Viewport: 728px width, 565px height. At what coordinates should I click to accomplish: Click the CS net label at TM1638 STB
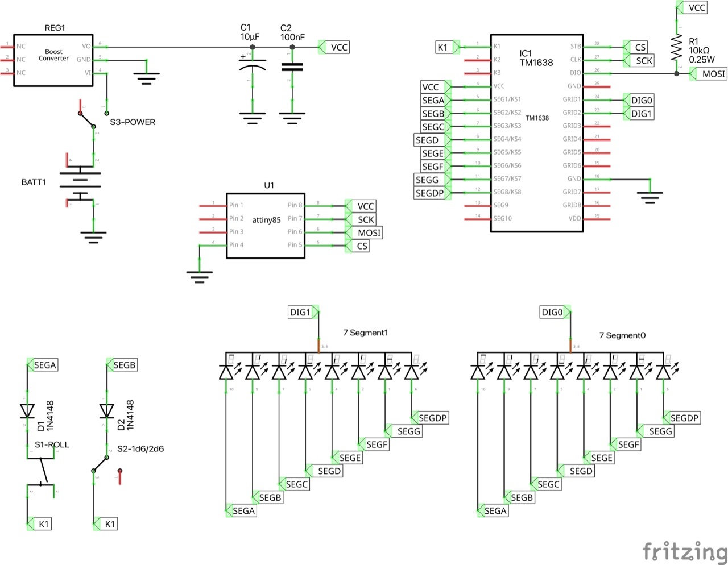tap(635, 47)
